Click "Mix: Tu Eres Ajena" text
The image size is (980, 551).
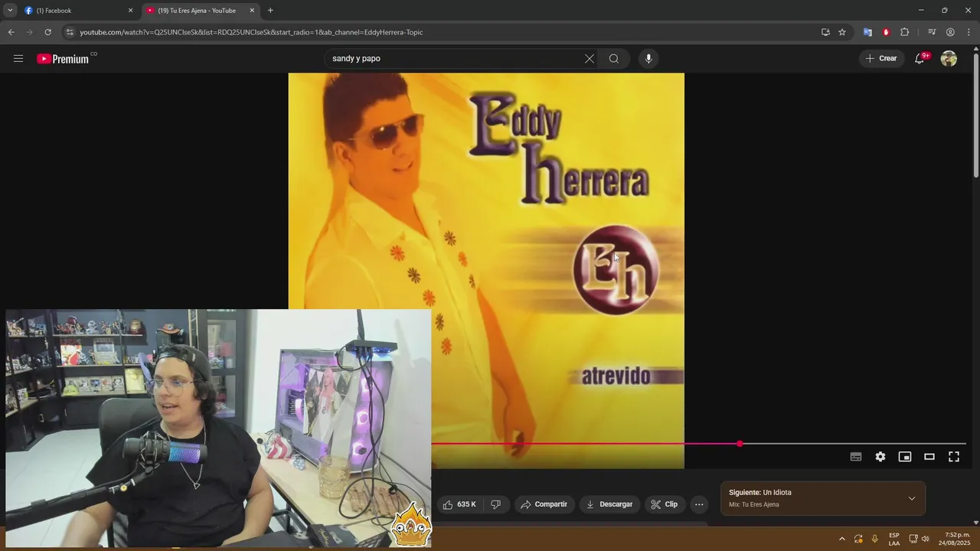coord(754,505)
